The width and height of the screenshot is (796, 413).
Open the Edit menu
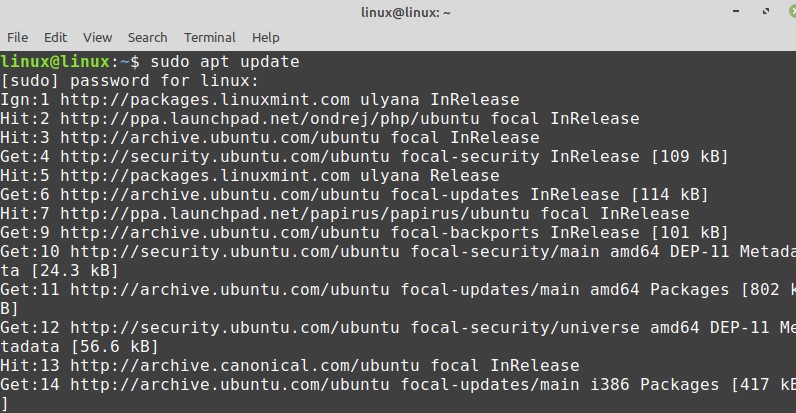point(56,37)
